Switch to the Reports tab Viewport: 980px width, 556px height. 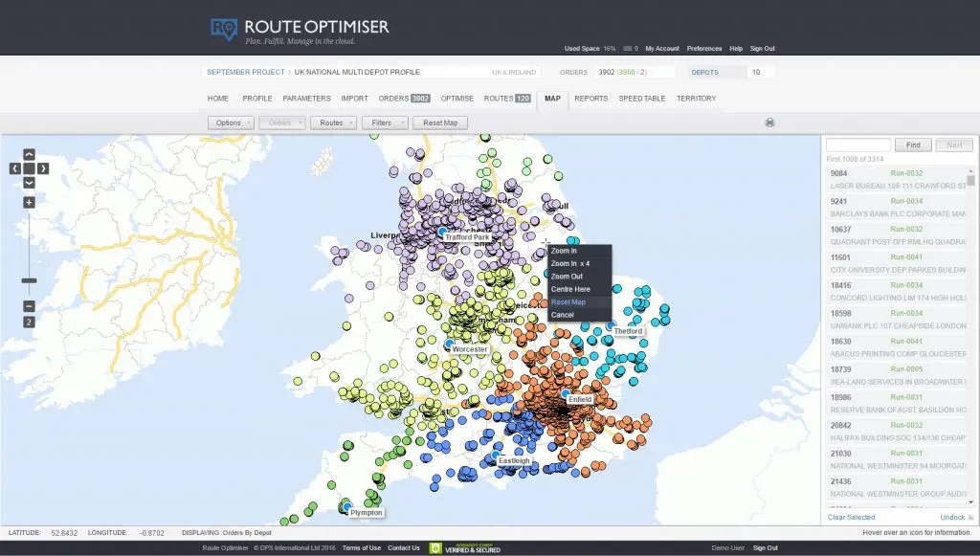[x=590, y=99]
